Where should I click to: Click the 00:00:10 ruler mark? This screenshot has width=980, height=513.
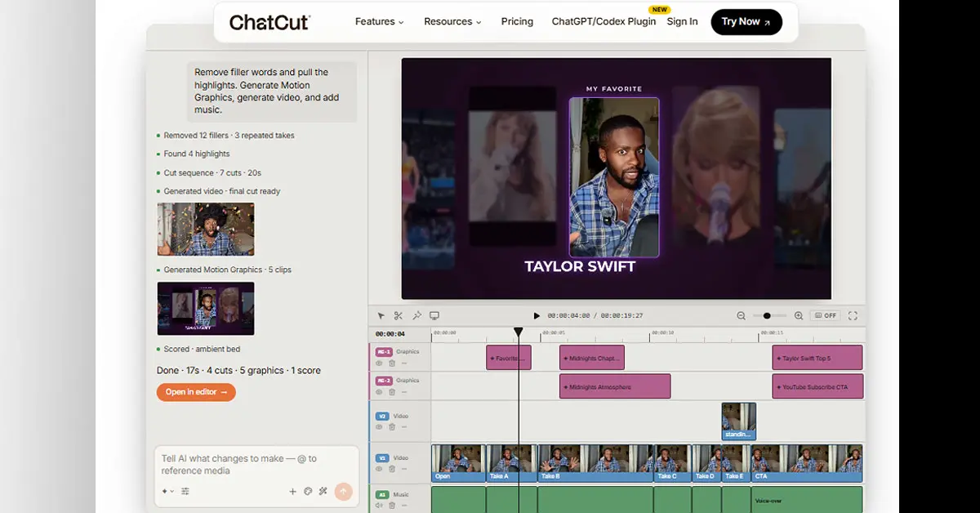click(x=662, y=333)
